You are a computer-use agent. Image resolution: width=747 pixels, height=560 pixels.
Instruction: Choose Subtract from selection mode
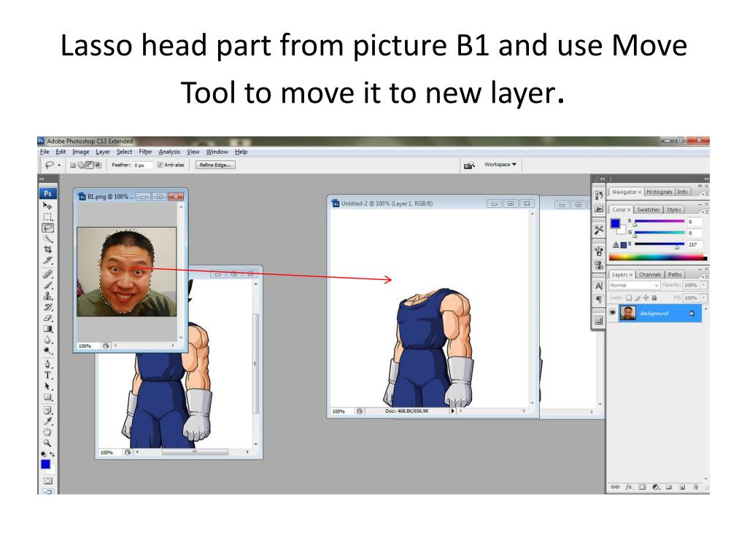90,166
